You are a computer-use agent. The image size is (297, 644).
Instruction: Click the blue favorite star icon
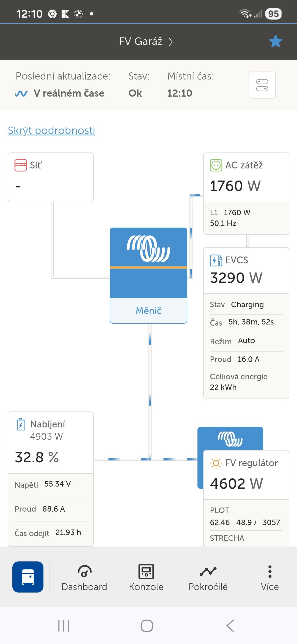pyautogui.click(x=276, y=41)
